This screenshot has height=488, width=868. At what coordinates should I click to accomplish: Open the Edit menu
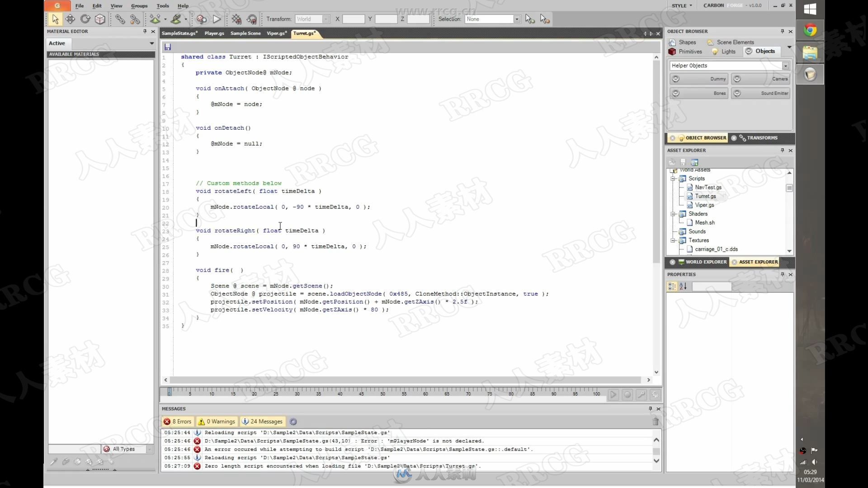[x=97, y=6]
